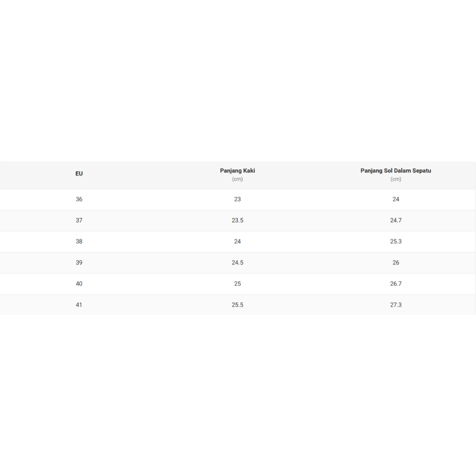Click the Panjang Kaki column header
The height and width of the screenshot is (476, 476).
(238, 171)
